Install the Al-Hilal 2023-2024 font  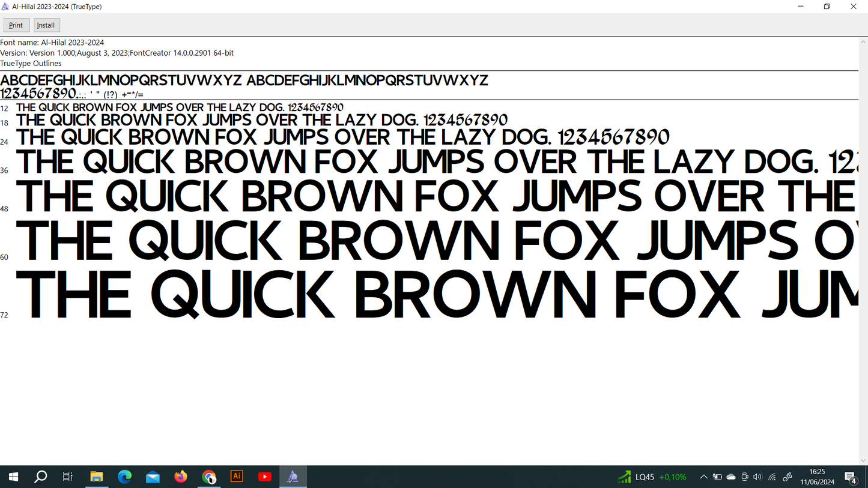point(46,25)
